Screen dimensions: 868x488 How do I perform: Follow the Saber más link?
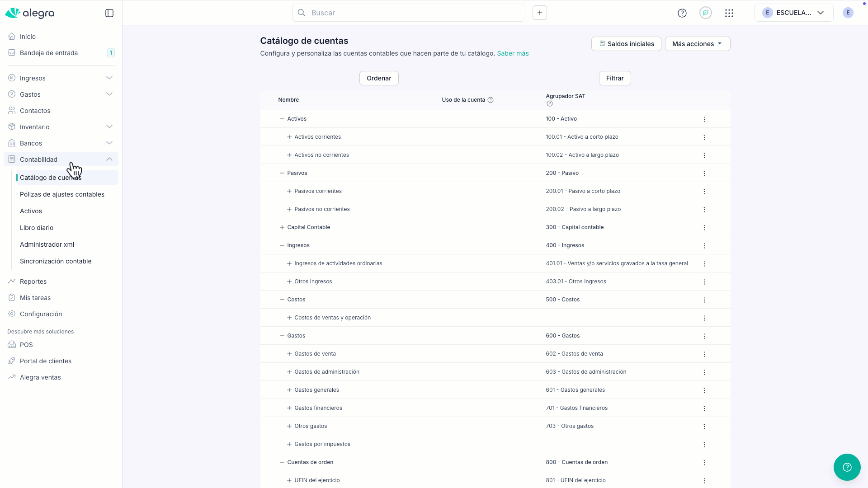point(513,53)
